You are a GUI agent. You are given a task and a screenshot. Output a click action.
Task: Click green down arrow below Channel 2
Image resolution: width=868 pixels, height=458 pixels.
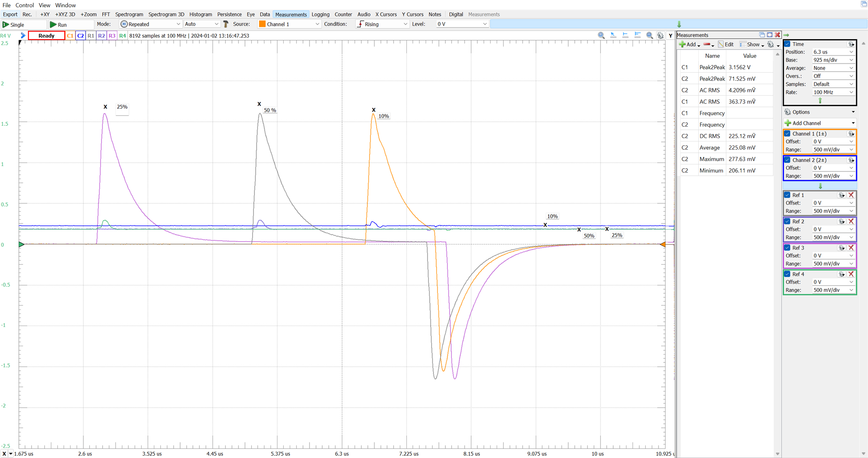tap(820, 186)
